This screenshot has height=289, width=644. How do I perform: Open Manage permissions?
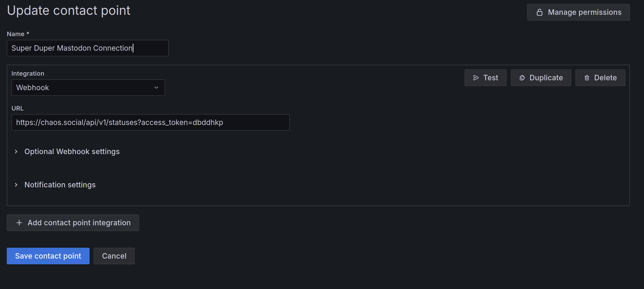click(x=584, y=12)
